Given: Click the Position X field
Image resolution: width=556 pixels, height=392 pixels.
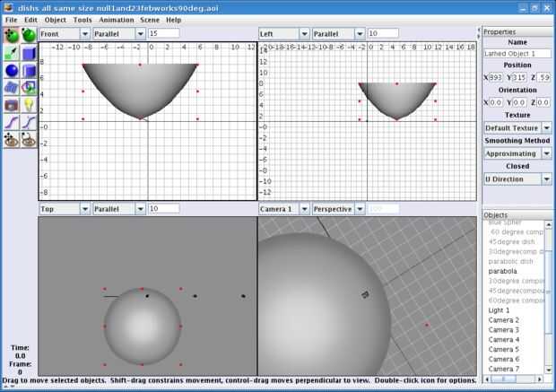Looking at the screenshot, I should pos(495,77).
